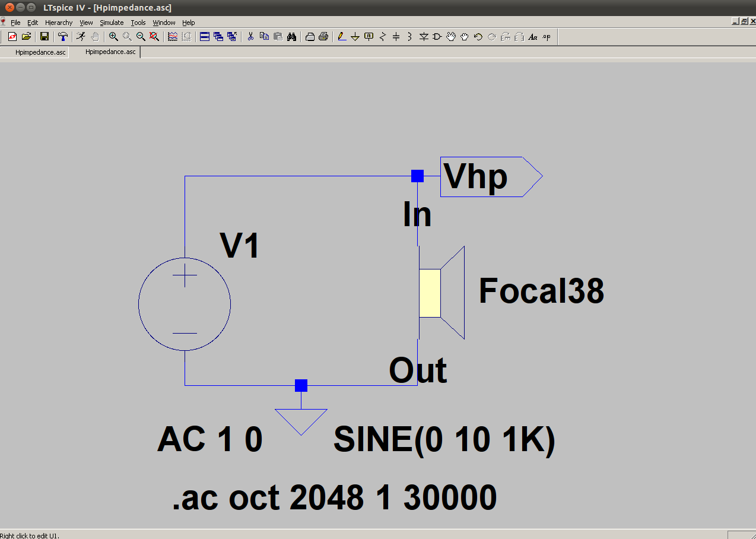Click the Zoom to Fit icon
Screen dimensions: 756x539
[x=154, y=37]
